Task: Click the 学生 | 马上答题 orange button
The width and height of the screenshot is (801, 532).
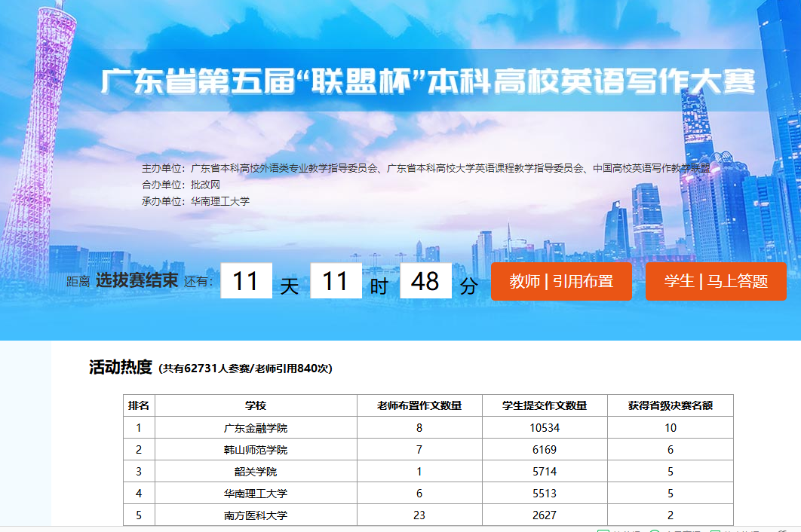Action: (716, 282)
